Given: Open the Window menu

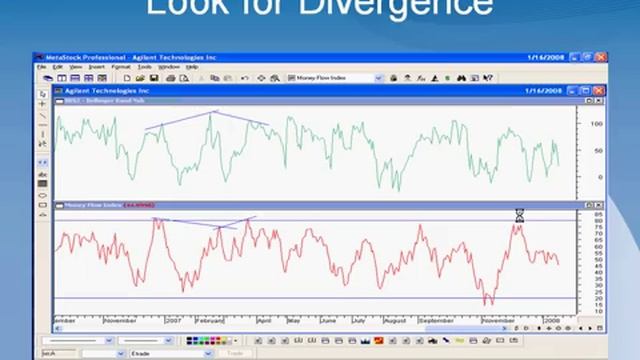Looking at the screenshot, I should (169, 67).
